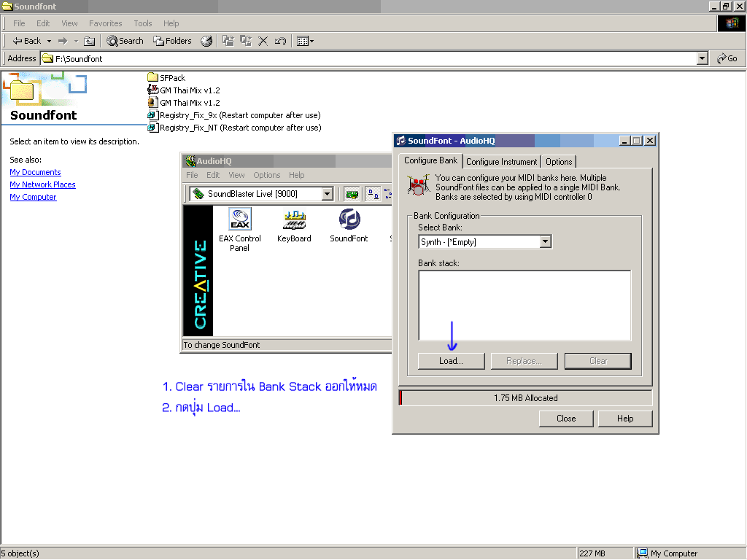Click the Go button next to address bar

[727, 58]
